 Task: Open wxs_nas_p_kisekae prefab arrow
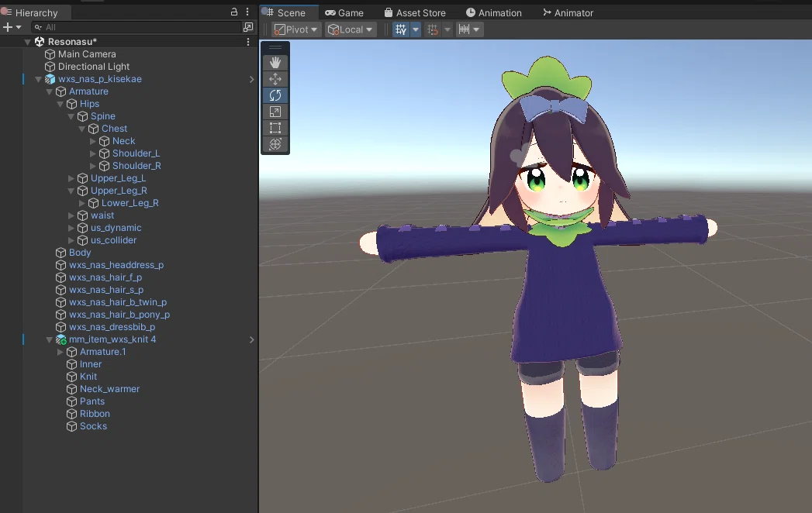point(252,79)
